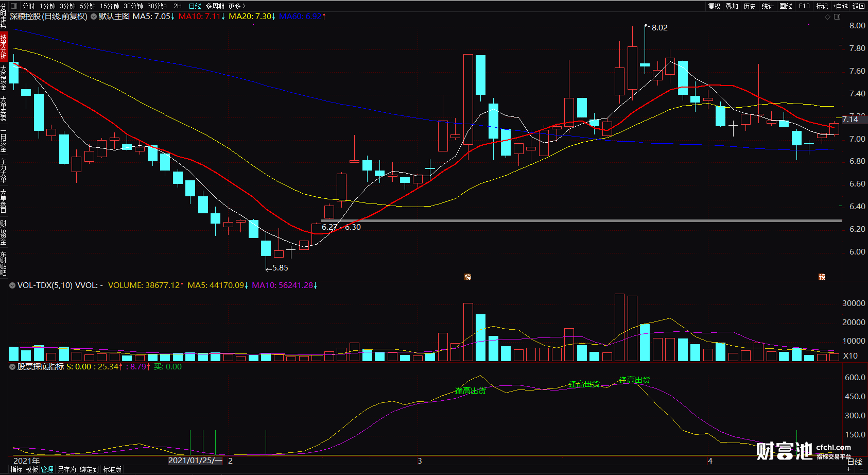Click the 2021/01/25 date label on timeline
Image resolution: width=868 pixels, height=475 pixels.
click(x=196, y=461)
